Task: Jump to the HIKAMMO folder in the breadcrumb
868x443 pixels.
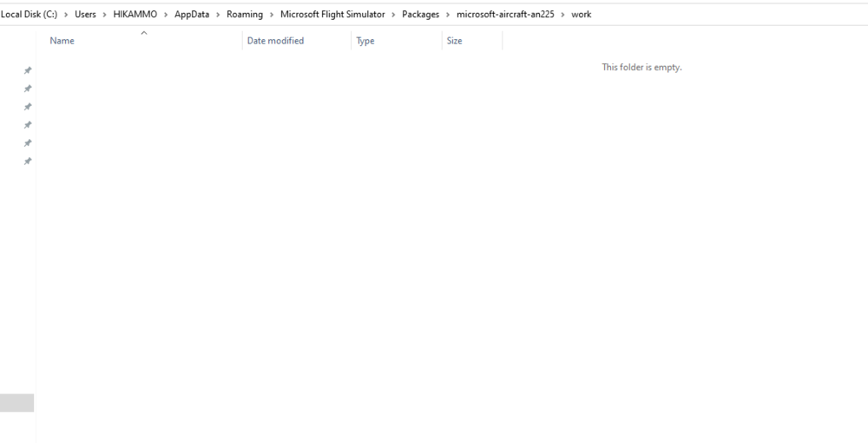Action: click(x=135, y=14)
